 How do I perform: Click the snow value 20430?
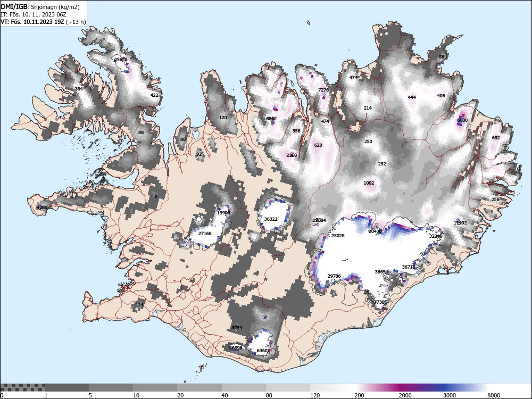tap(375, 231)
